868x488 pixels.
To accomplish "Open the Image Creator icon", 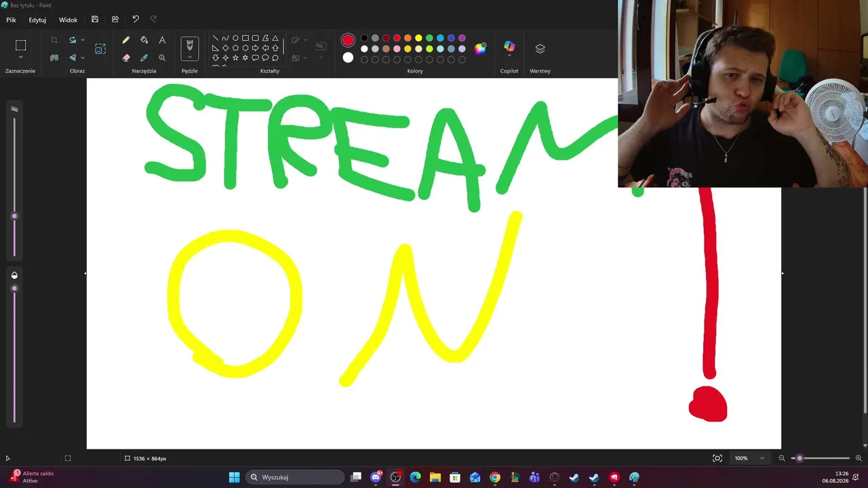I will (100, 49).
